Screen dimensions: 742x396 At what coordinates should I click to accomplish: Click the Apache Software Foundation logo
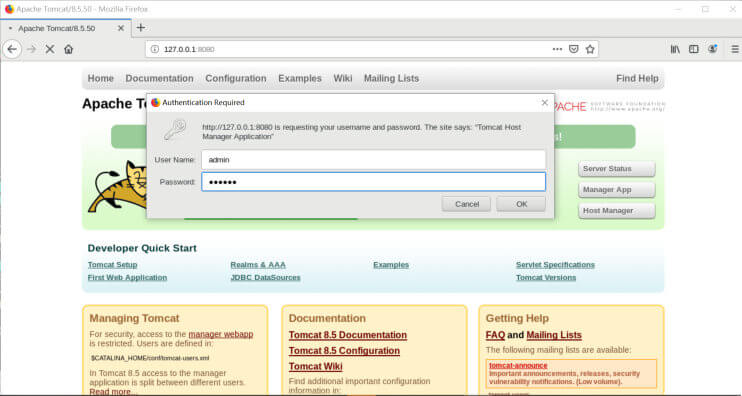(610, 106)
